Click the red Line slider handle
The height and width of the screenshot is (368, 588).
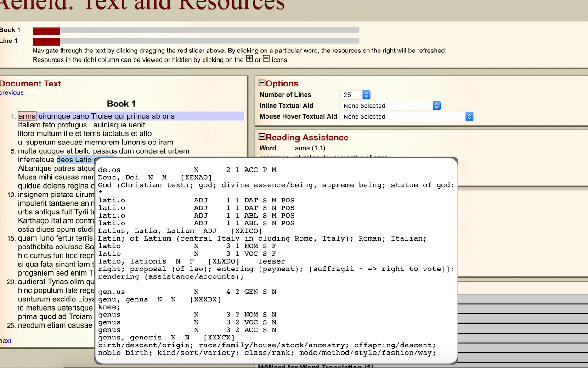tap(46, 42)
